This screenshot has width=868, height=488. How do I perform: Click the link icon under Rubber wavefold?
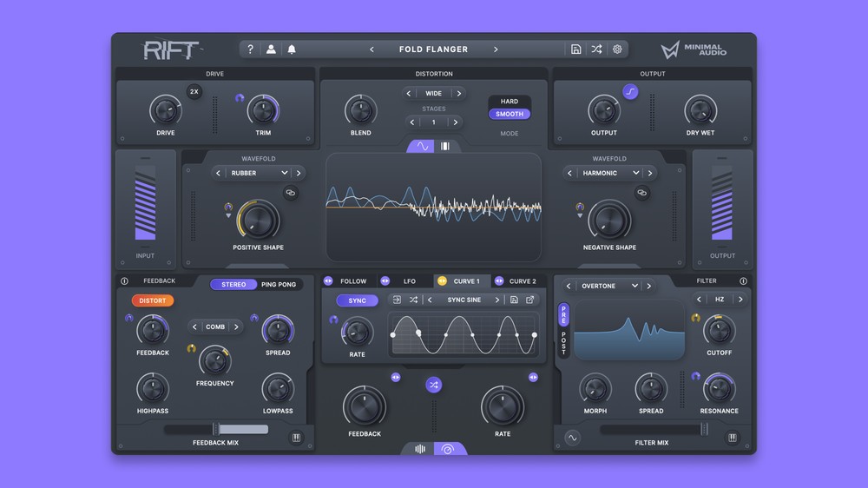291,193
